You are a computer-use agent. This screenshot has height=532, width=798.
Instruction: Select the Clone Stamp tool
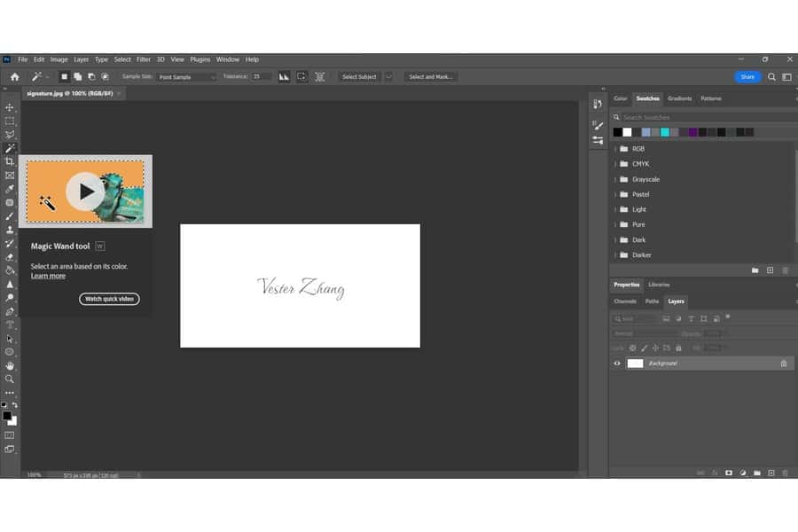click(x=10, y=230)
